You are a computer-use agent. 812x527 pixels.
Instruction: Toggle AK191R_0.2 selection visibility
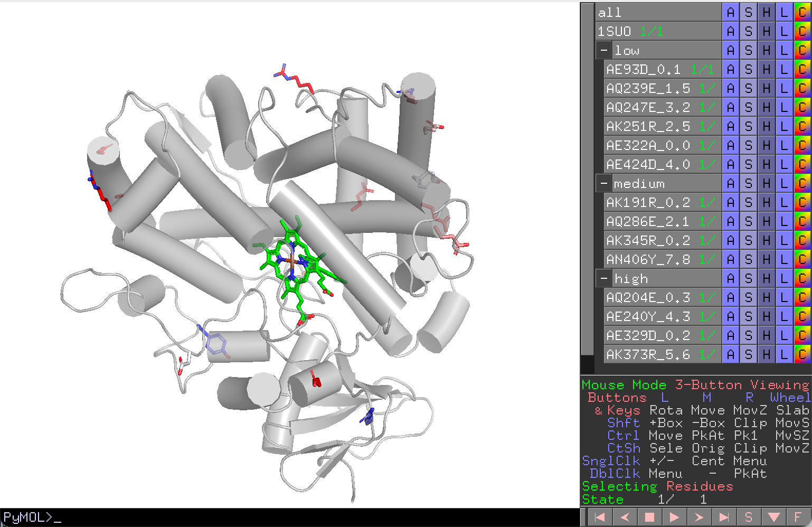(x=663, y=202)
